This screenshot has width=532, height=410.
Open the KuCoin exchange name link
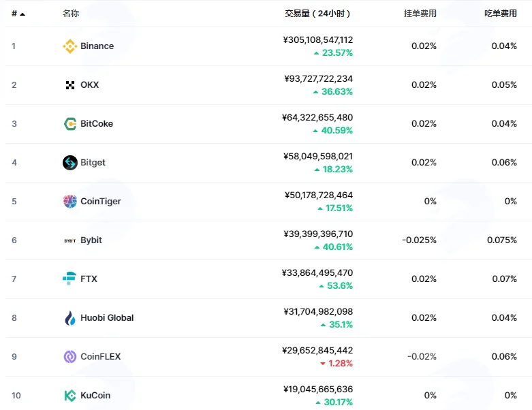[x=95, y=396]
